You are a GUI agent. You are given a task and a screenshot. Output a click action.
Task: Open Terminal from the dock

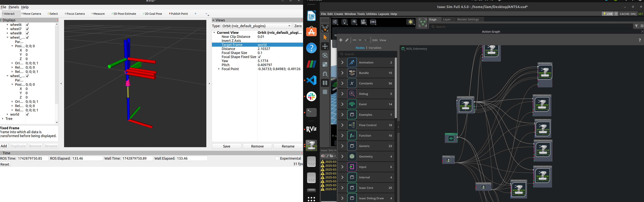coord(312,113)
